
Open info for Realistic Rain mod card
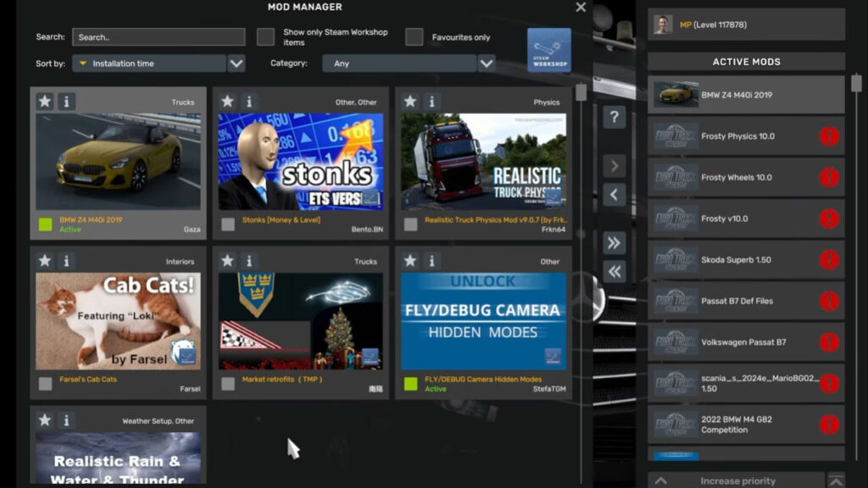point(66,420)
